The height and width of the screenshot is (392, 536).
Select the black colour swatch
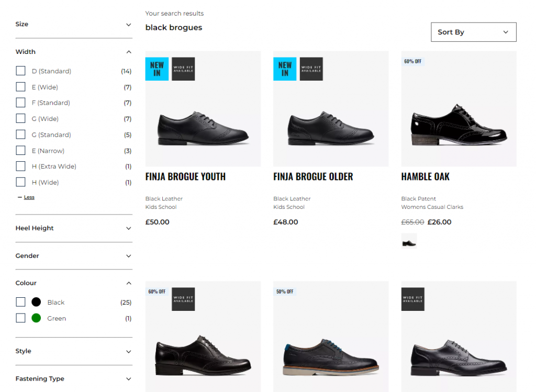pyautogui.click(x=36, y=302)
